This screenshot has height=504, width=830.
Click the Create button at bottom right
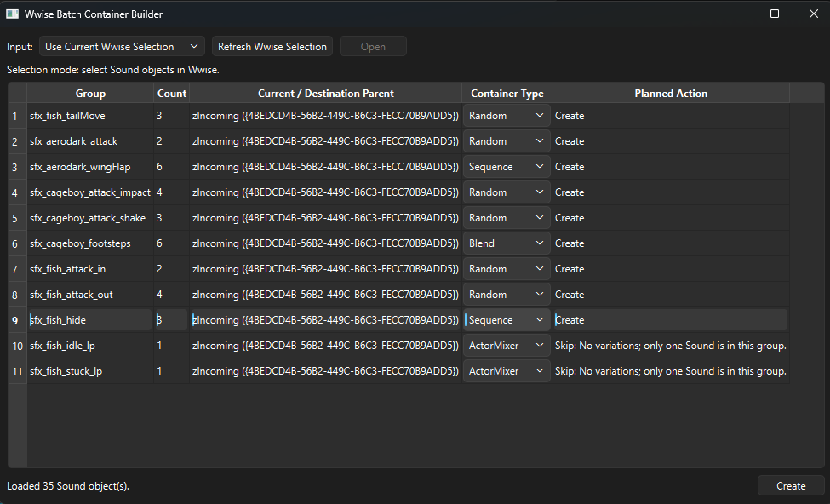point(791,485)
